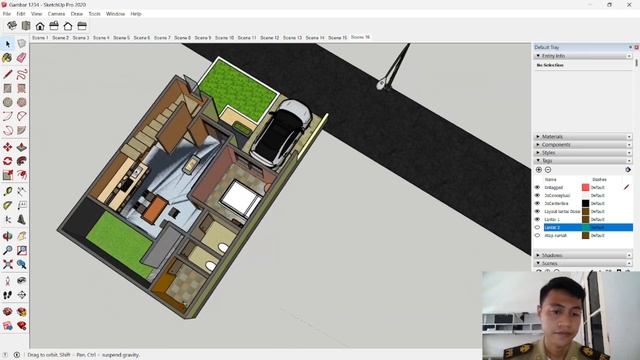Select the Polygon tool
Viewport: 640px width, 360px height.
pos(22,102)
